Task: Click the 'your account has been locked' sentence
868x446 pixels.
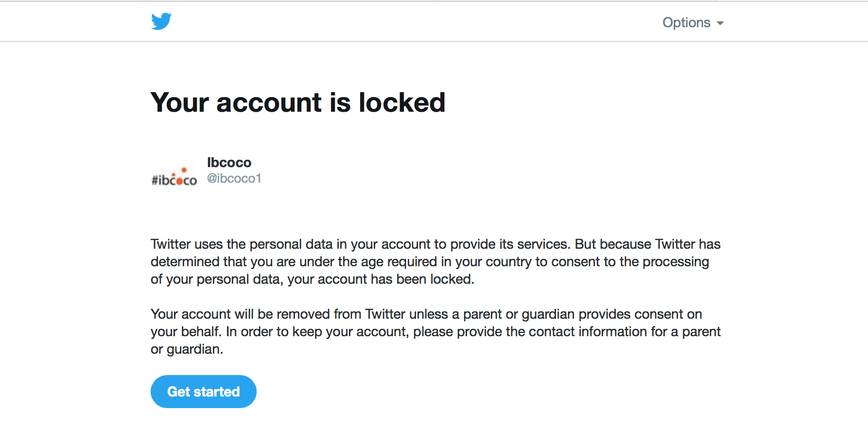Action: (x=381, y=279)
